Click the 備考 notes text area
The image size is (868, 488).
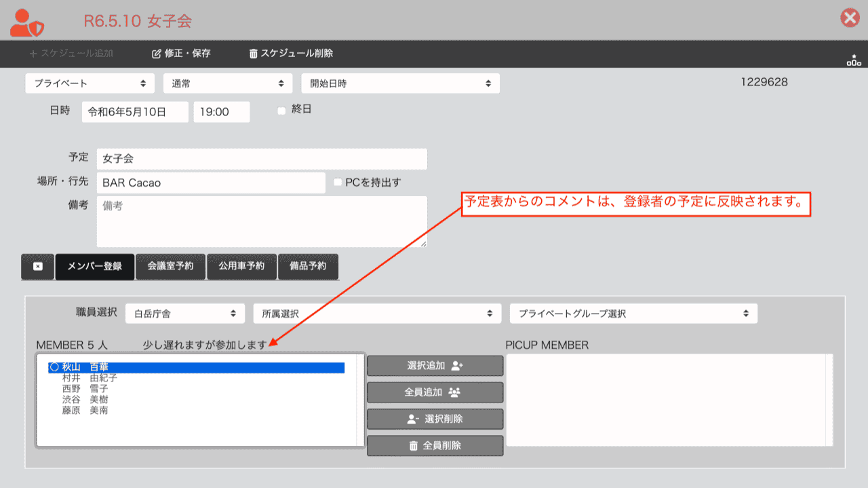tap(262, 222)
